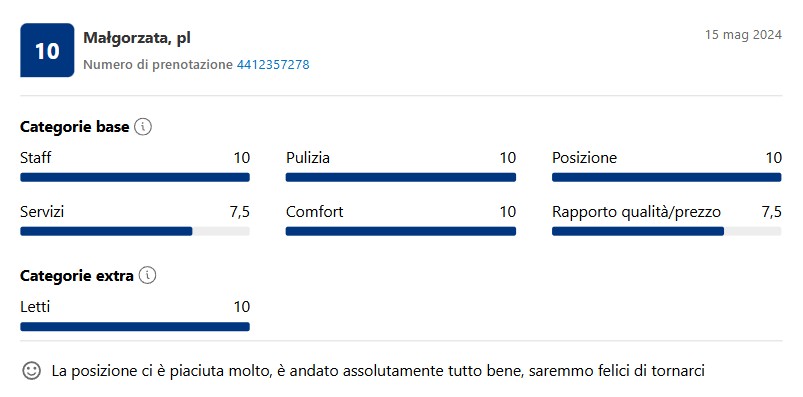803x397 pixels.
Task: Click info icon next to Categorie base
Action: (143, 127)
